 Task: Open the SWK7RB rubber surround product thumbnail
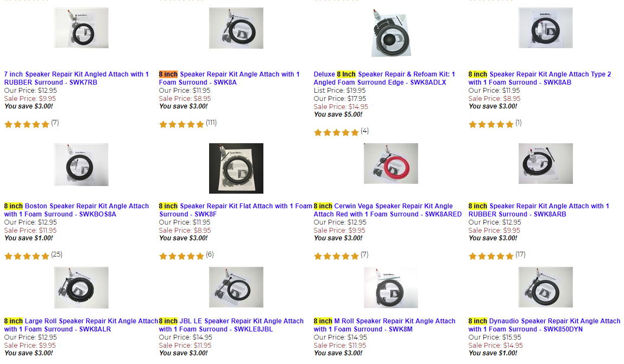81,28
